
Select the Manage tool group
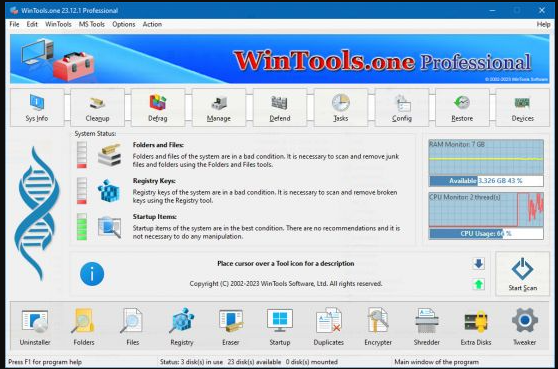tap(219, 107)
